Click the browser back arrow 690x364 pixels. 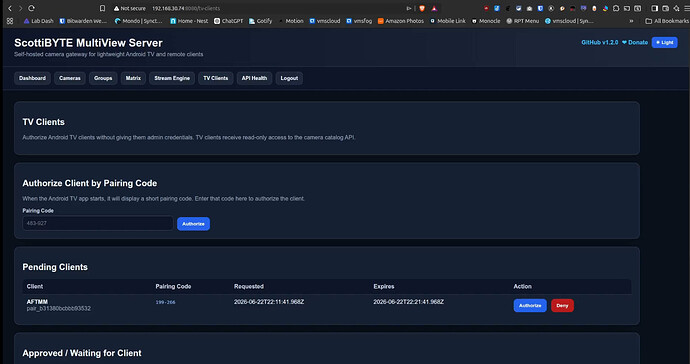tap(10, 8)
